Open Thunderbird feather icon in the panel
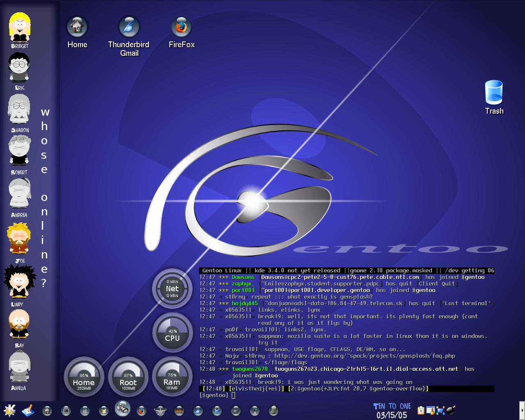This screenshot has width=525, height=420. coord(198,410)
